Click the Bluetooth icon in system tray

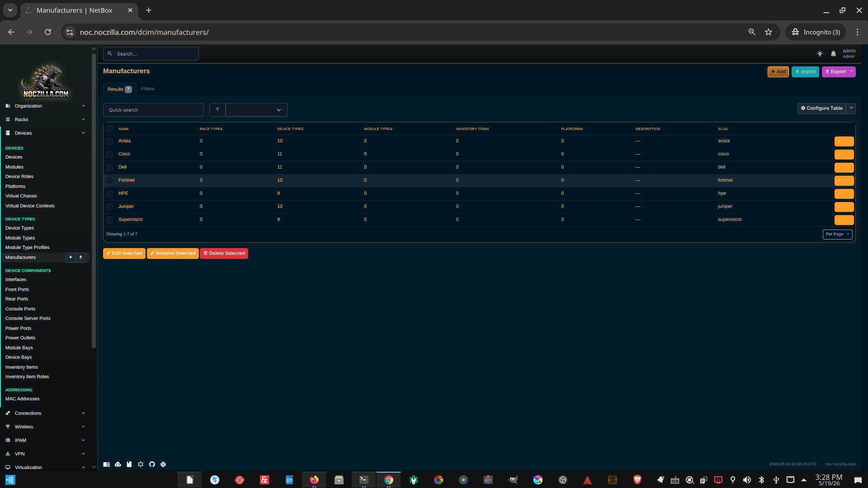[x=761, y=480]
